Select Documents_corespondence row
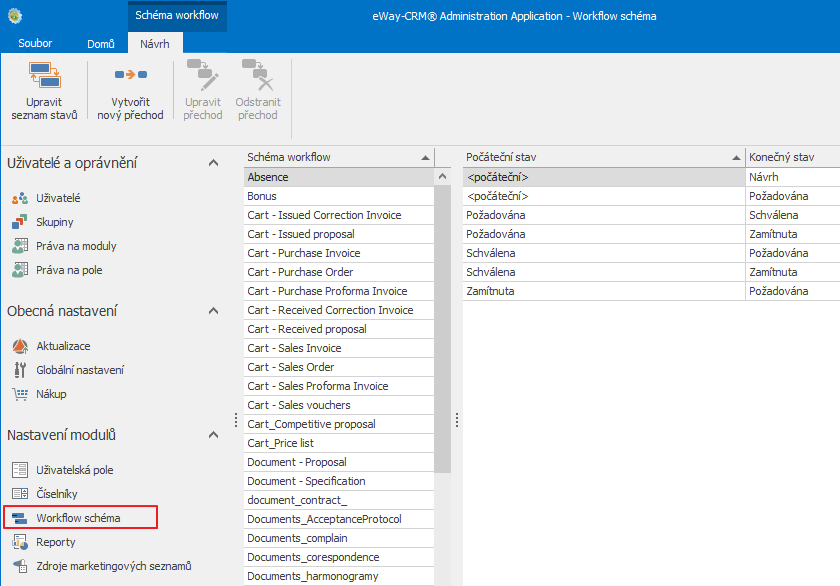Screen dimensions: 840x586 pos(339,557)
